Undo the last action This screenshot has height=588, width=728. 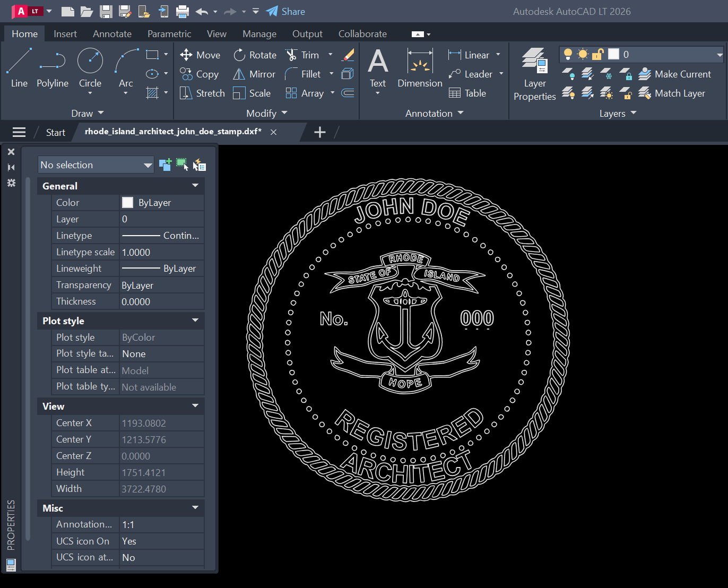pyautogui.click(x=202, y=11)
